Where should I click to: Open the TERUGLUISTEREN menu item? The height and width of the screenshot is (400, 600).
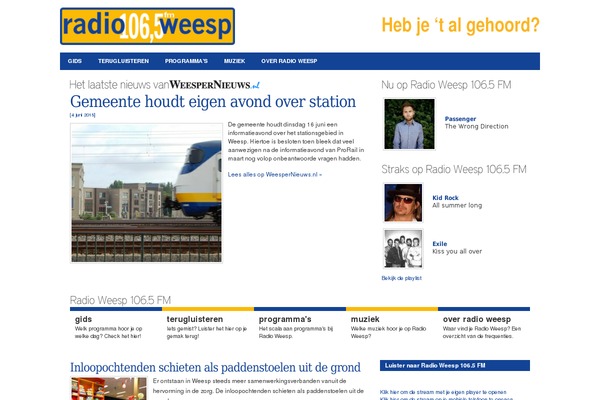click(123, 61)
